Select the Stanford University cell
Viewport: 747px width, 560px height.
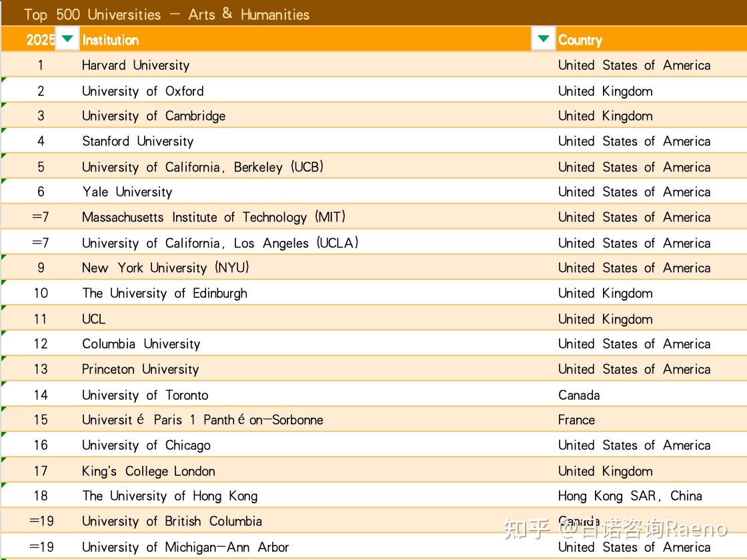click(137, 141)
